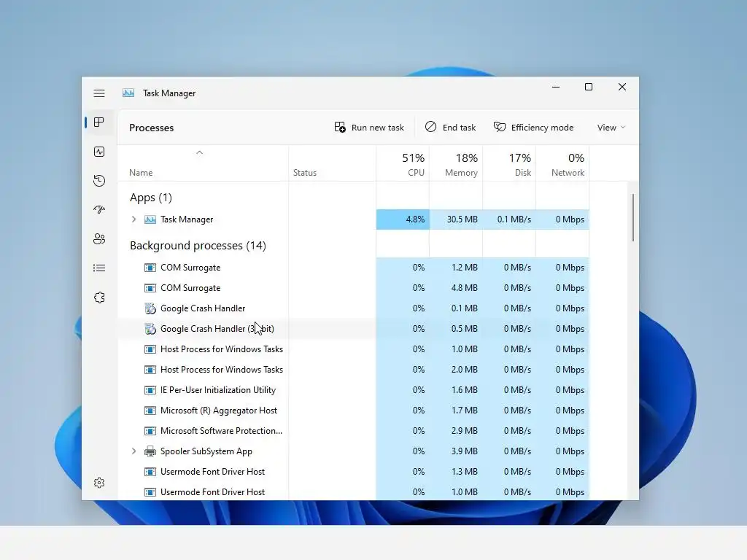747x560 pixels.
Task: Click Efficiency mode button
Action: [533, 127]
